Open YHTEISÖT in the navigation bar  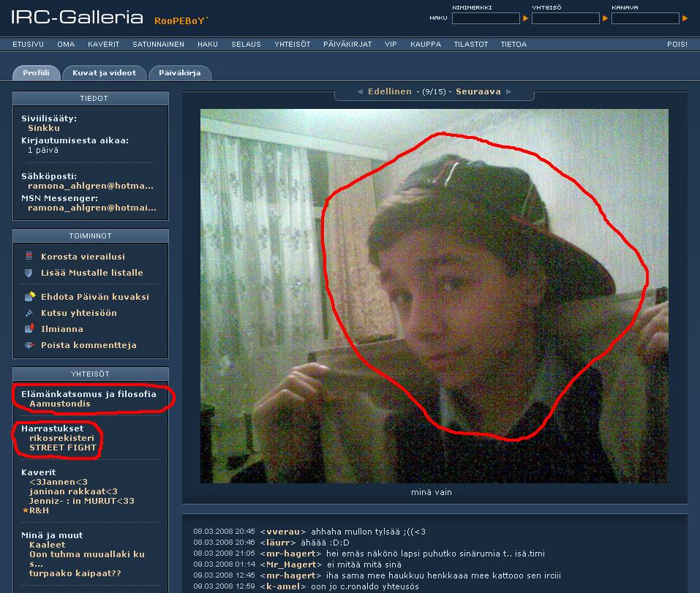coord(292,44)
